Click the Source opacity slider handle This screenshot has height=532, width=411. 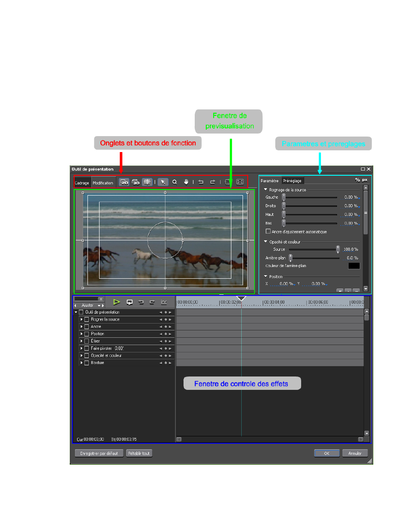pyautogui.click(x=338, y=249)
